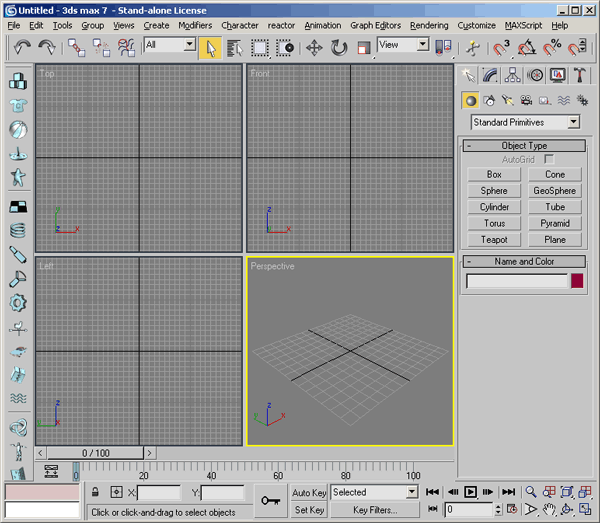The height and width of the screenshot is (523, 600).
Task: Click the Lights category icon
Action: click(x=507, y=100)
